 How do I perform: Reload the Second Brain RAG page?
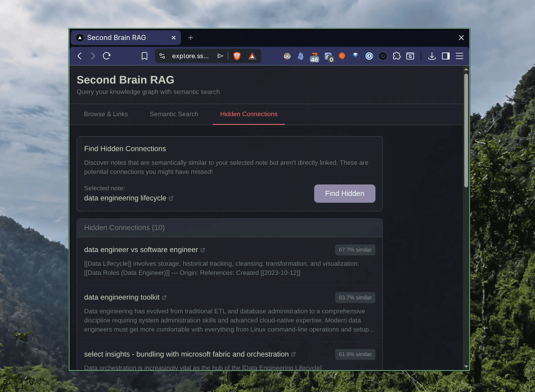107,56
